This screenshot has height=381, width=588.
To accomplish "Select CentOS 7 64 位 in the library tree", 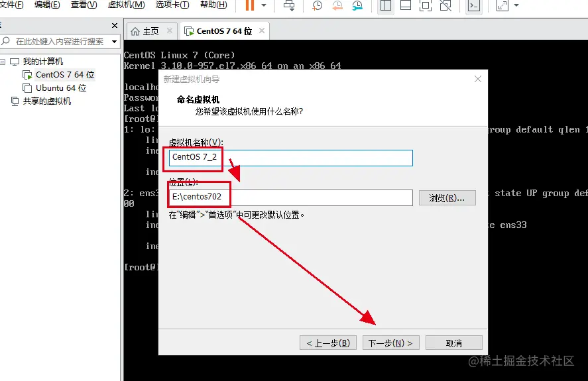I will [65, 75].
